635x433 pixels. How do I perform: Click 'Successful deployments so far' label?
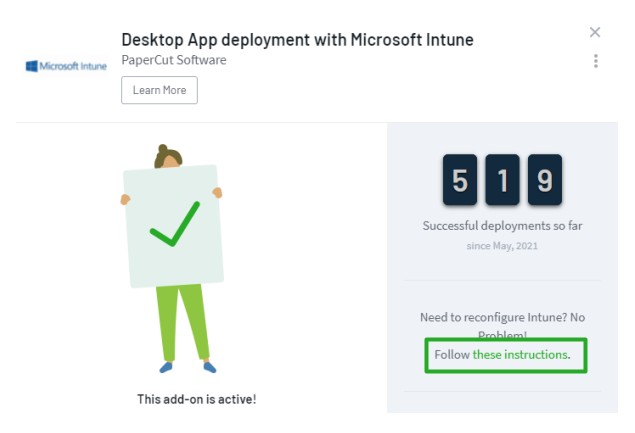502,226
